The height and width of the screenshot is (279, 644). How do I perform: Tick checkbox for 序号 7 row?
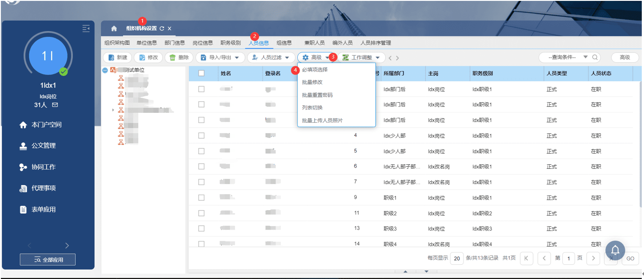click(201, 182)
